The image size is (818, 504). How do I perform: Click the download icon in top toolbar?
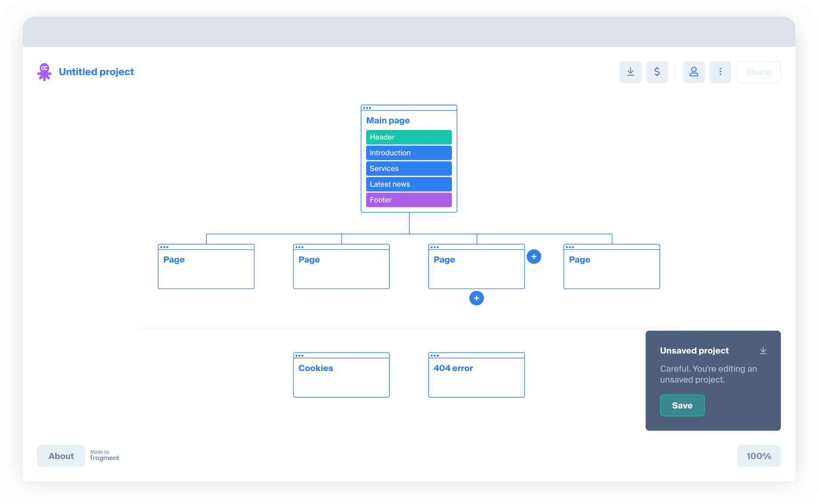point(630,72)
